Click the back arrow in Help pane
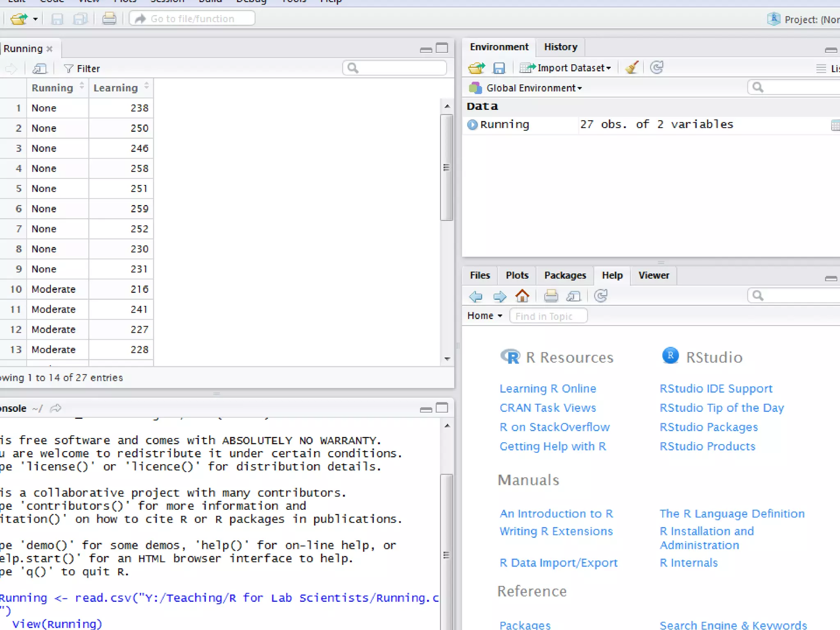This screenshot has height=630, width=840. pyautogui.click(x=476, y=296)
